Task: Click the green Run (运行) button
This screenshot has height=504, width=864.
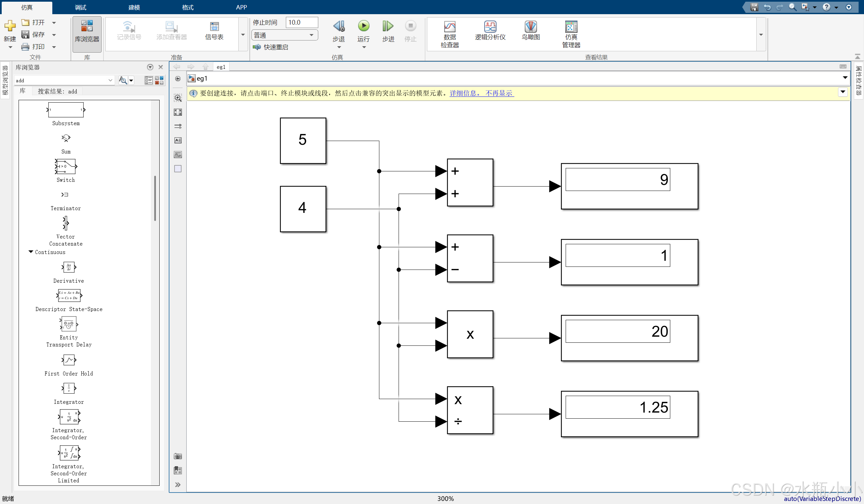Action: (x=363, y=26)
